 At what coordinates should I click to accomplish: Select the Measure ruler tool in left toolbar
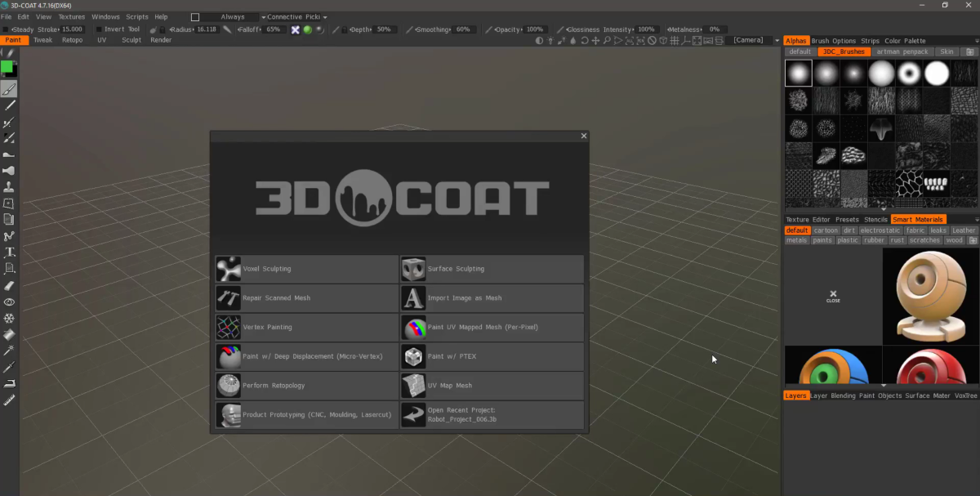click(9, 400)
